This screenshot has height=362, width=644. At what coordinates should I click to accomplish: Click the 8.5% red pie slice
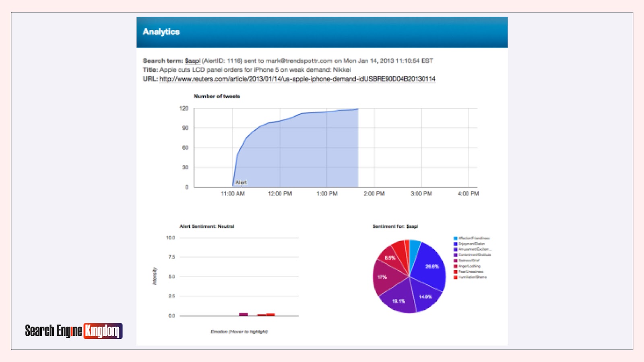[x=390, y=257]
